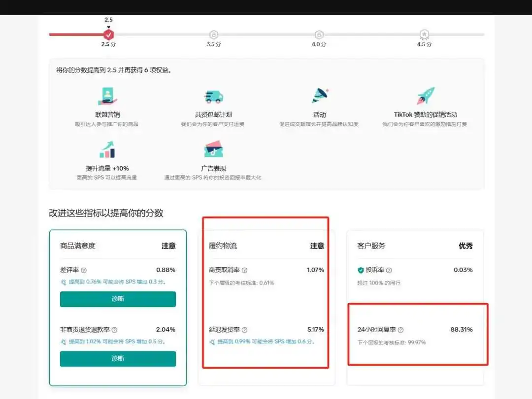
Task: Click help icon next to 非商责退货退款率
Action: (x=115, y=330)
